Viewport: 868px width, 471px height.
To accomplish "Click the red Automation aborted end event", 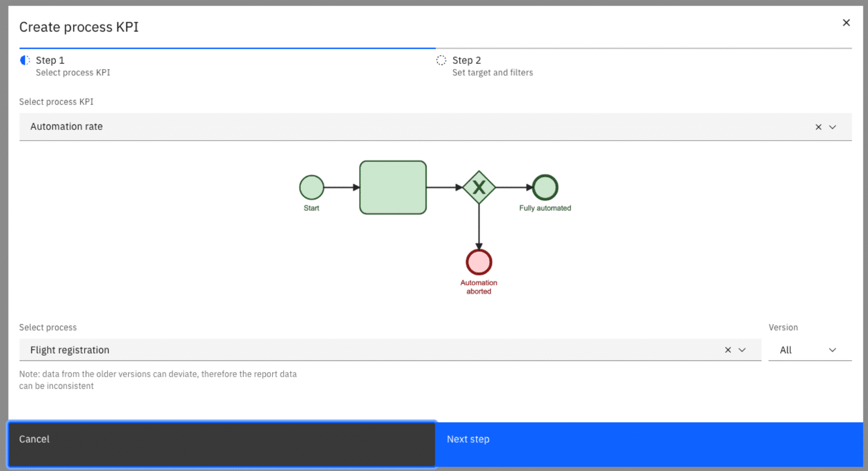I will 479,262.
